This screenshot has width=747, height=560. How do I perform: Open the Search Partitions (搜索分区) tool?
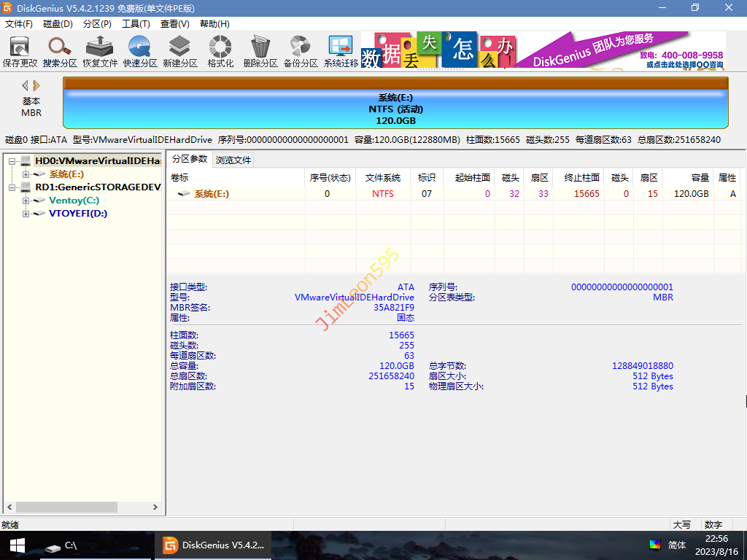point(60,51)
